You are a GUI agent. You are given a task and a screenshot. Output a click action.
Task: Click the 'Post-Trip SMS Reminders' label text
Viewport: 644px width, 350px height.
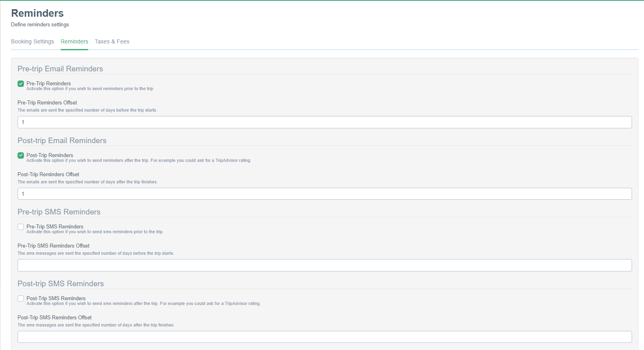coord(56,298)
